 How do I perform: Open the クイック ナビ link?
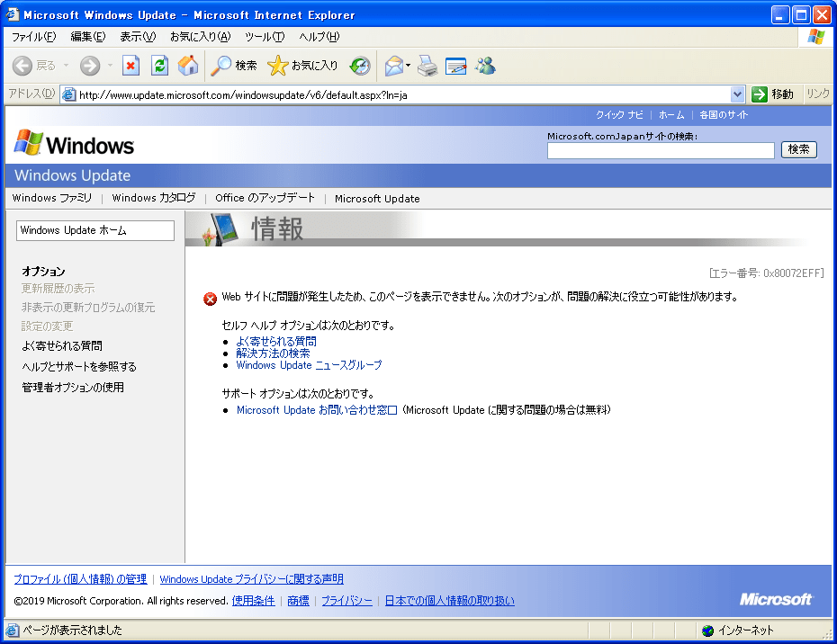619,115
